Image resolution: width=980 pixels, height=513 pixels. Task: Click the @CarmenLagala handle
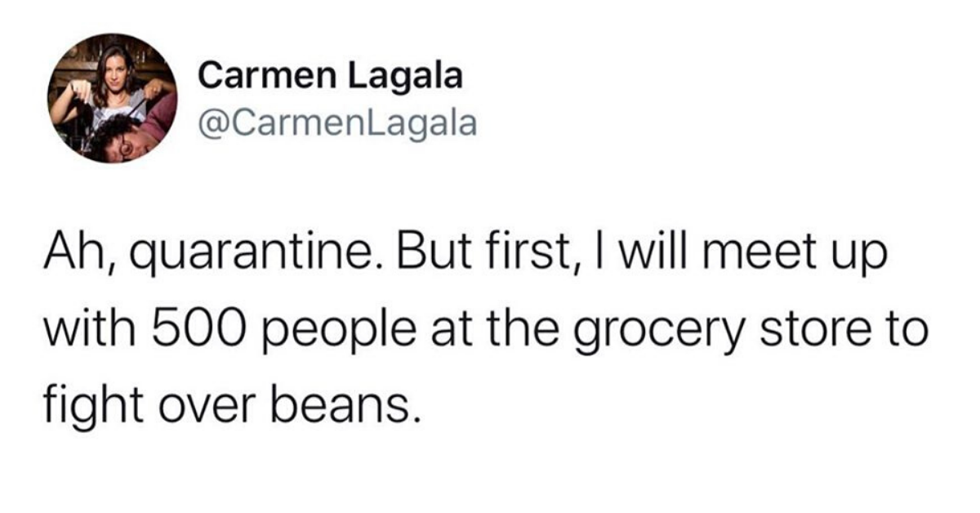(336, 122)
